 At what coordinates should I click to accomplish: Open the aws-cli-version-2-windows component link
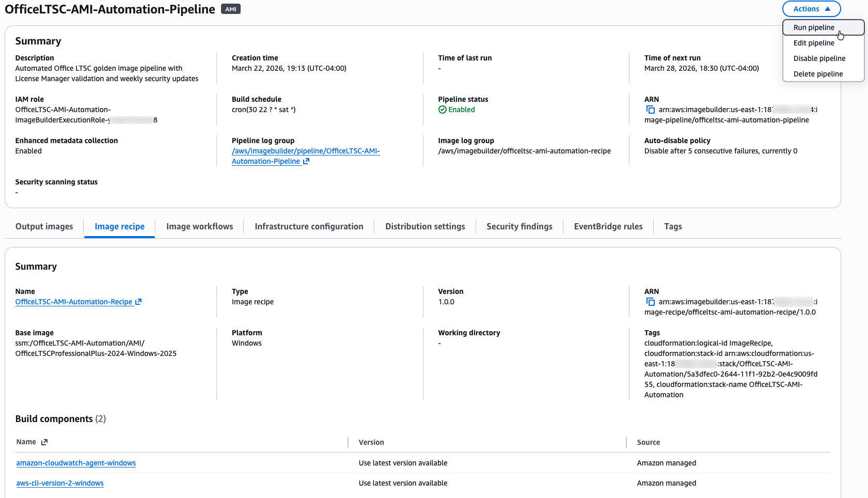60,483
